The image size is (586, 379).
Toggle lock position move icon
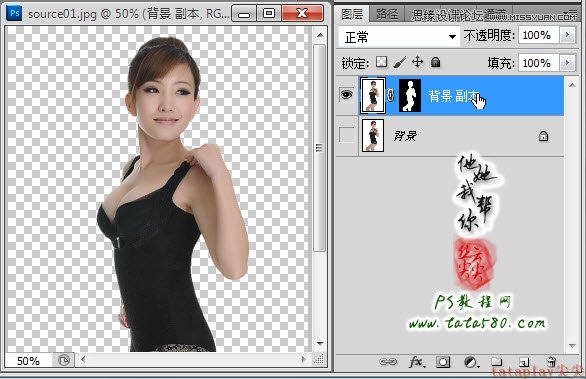point(417,62)
